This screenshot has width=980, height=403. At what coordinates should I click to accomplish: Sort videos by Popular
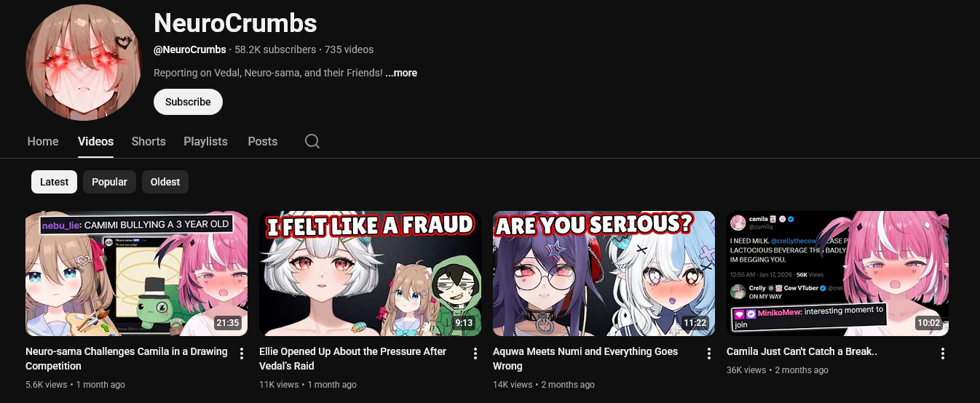coord(109,182)
